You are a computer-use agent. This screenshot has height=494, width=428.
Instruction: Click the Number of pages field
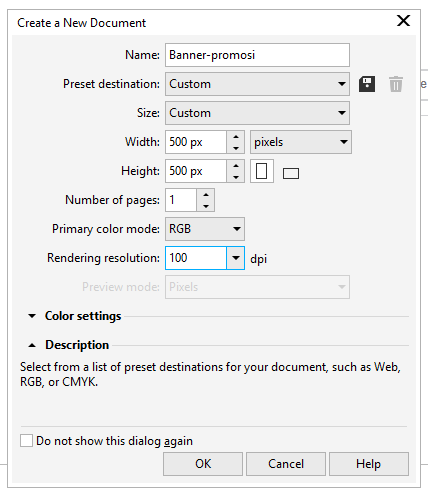[181, 200]
